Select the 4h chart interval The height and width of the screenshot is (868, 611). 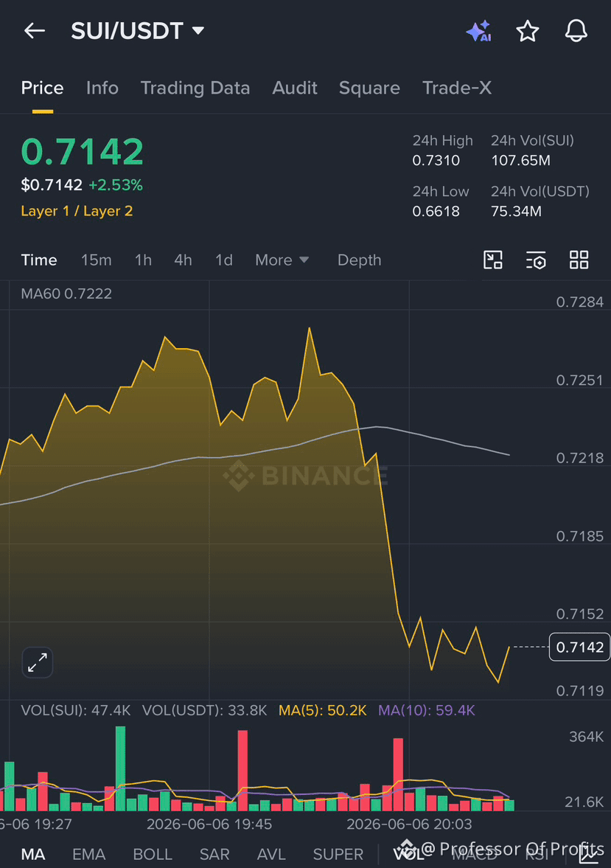(x=184, y=260)
